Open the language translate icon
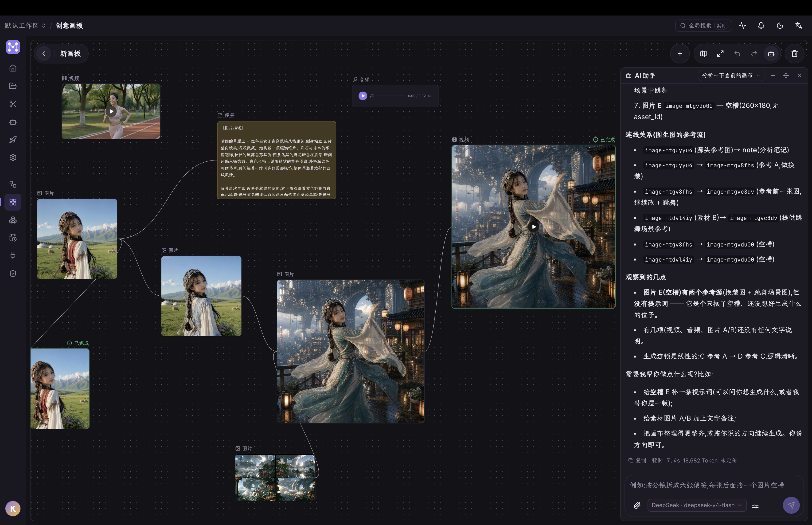812x525 pixels. [799, 26]
